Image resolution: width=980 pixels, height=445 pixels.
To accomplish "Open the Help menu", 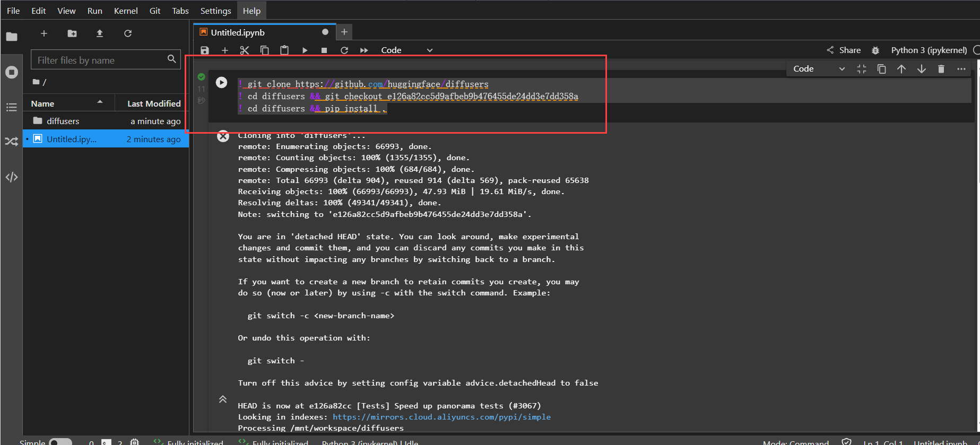I will click(x=251, y=11).
